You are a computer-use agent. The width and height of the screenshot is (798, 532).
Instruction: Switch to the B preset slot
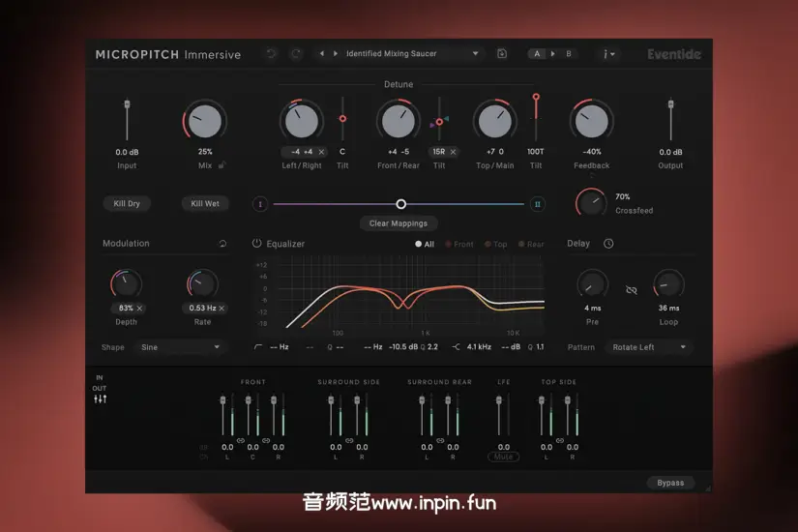click(569, 54)
